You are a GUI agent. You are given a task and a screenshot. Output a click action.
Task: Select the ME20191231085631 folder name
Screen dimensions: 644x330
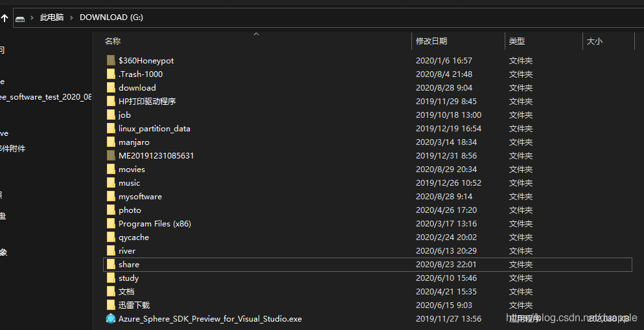pyautogui.click(x=156, y=156)
